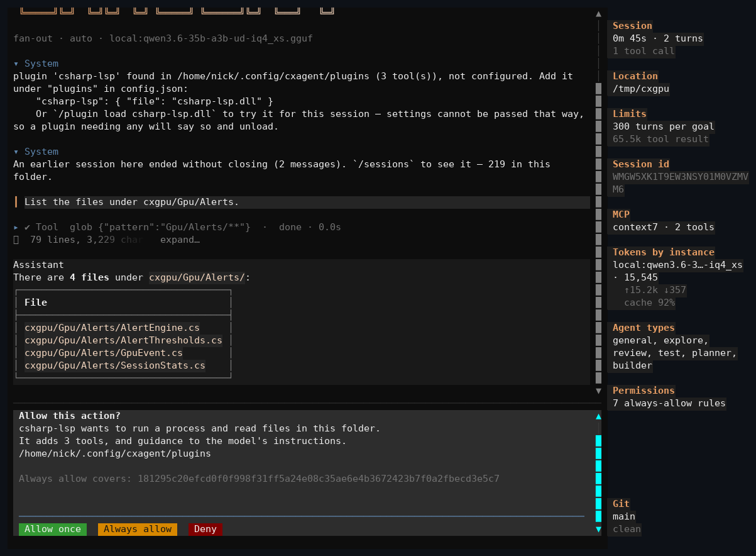Click the plugin path /home/nick/.config/cxagent/plugins in dialog
The image size is (756, 556).
(x=115, y=453)
